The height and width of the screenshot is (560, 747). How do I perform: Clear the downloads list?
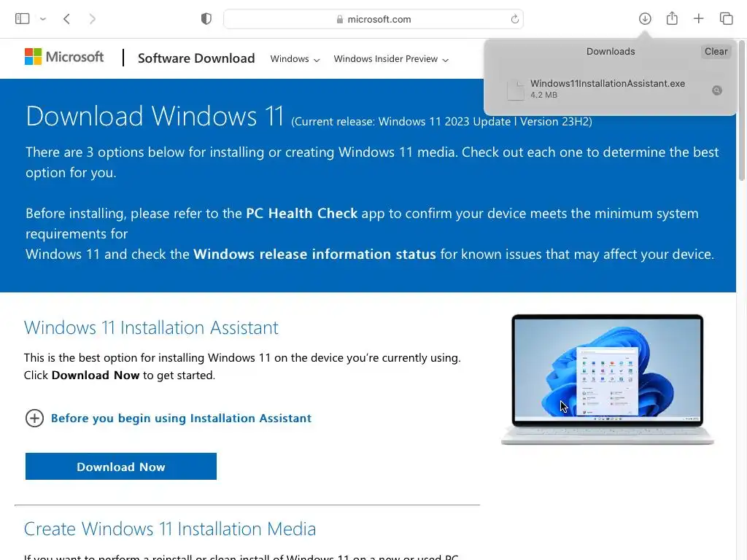click(x=716, y=52)
